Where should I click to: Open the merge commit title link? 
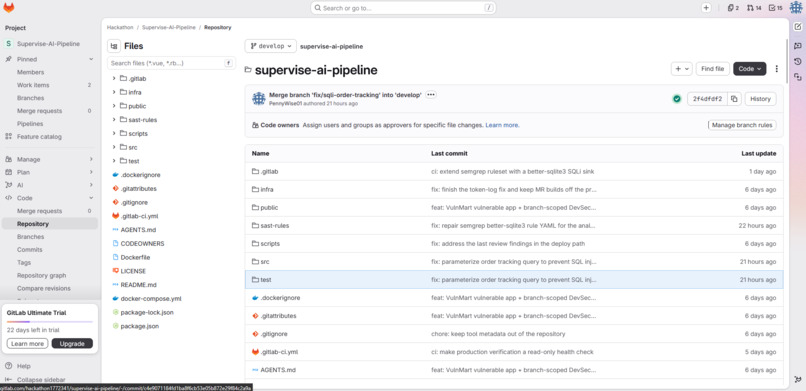coord(345,95)
